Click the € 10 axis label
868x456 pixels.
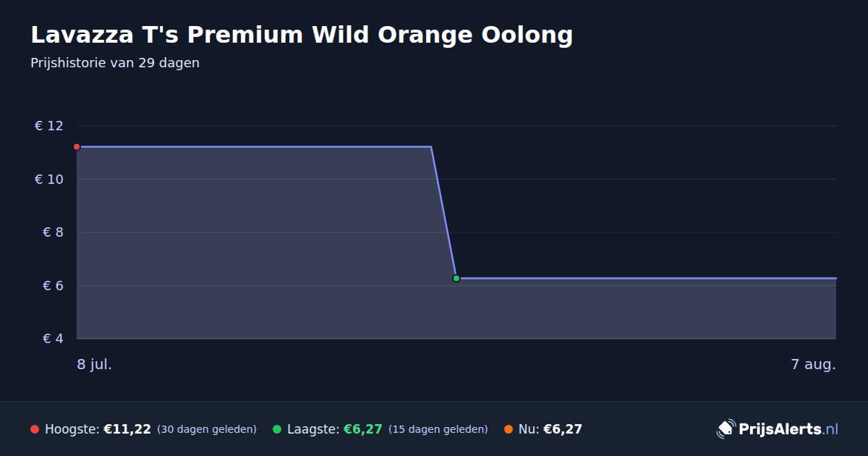(x=49, y=180)
